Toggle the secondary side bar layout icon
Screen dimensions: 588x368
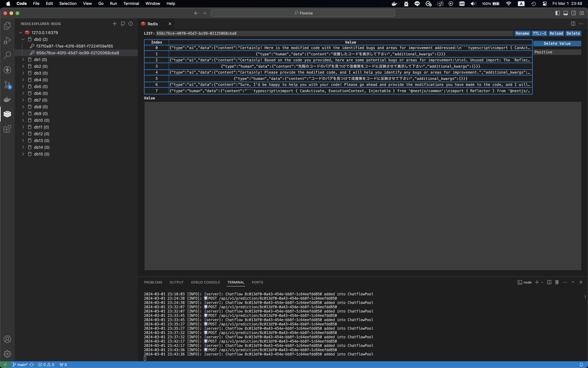[x=574, y=13]
